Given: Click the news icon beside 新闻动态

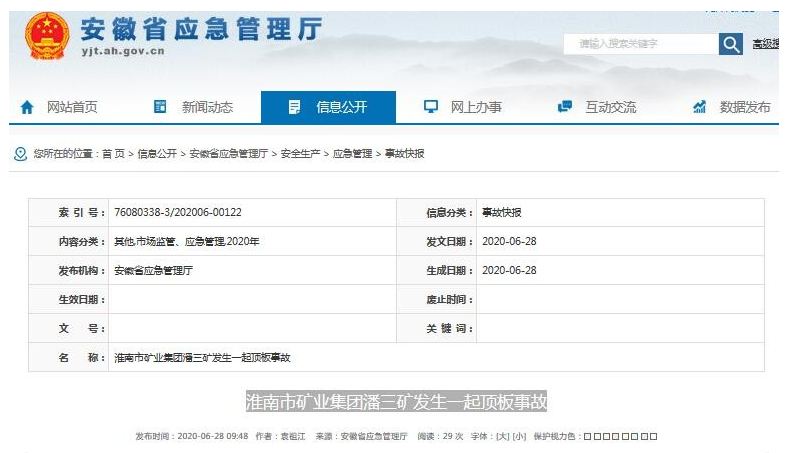Looking at the screenshot, I should tap(160, 106).
